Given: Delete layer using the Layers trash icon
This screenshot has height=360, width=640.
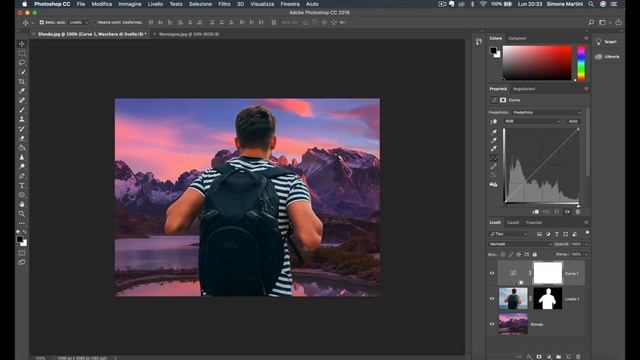Looking at the screenshot, I should (578, 357).
